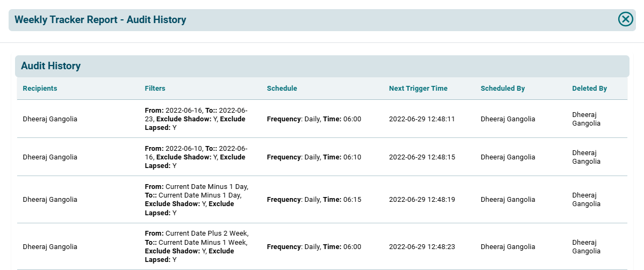Click the Weekly Tracker Report title
Screen dimensions: 644x270
click(100, 20)
